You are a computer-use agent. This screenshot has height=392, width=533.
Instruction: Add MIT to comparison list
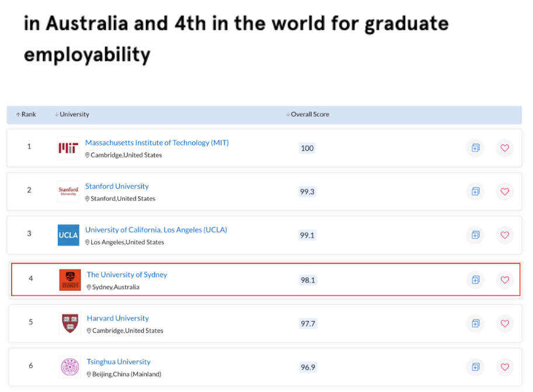click(x=475, y=148)
